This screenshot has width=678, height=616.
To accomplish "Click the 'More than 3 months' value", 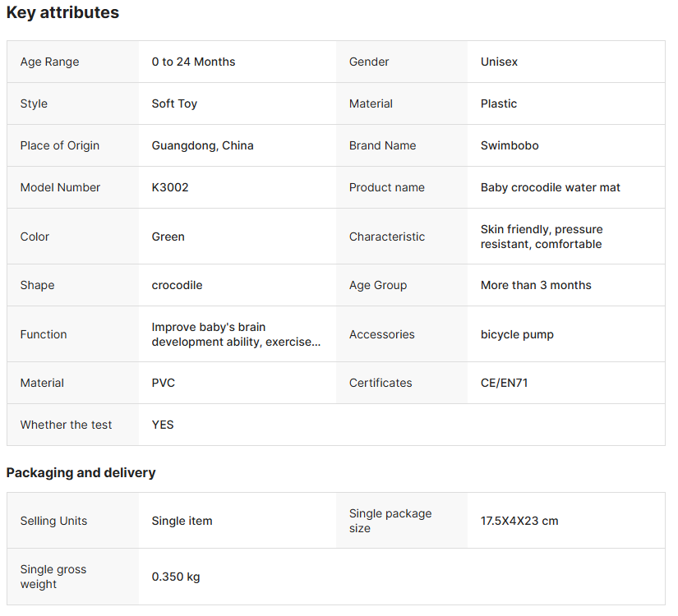I will 536,285.
